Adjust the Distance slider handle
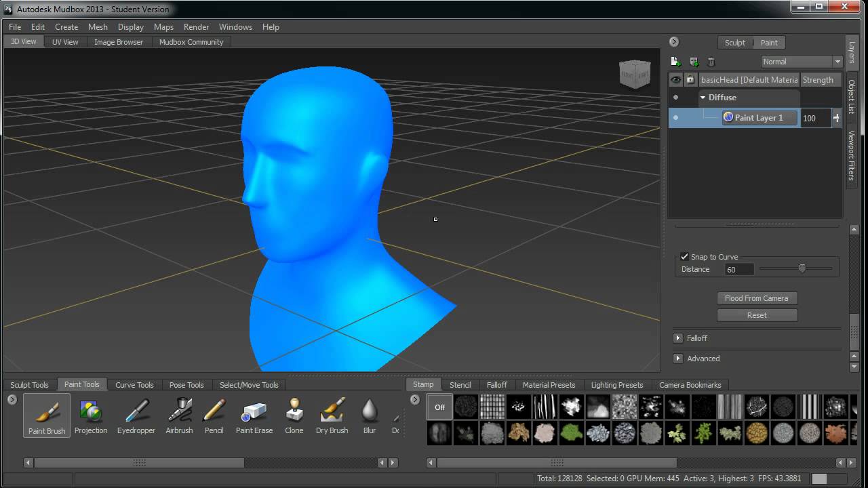The height and width of the screenshot is (488, 868). point(802,268)
